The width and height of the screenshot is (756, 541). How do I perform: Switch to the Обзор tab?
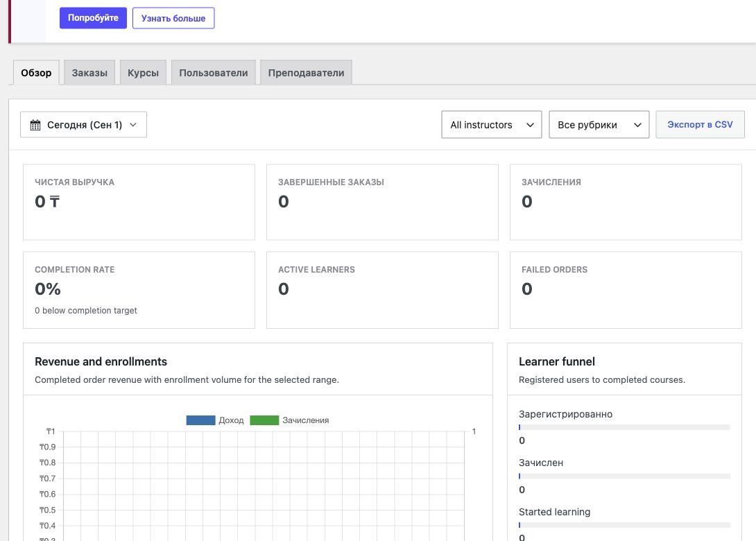tap(36, 73)
